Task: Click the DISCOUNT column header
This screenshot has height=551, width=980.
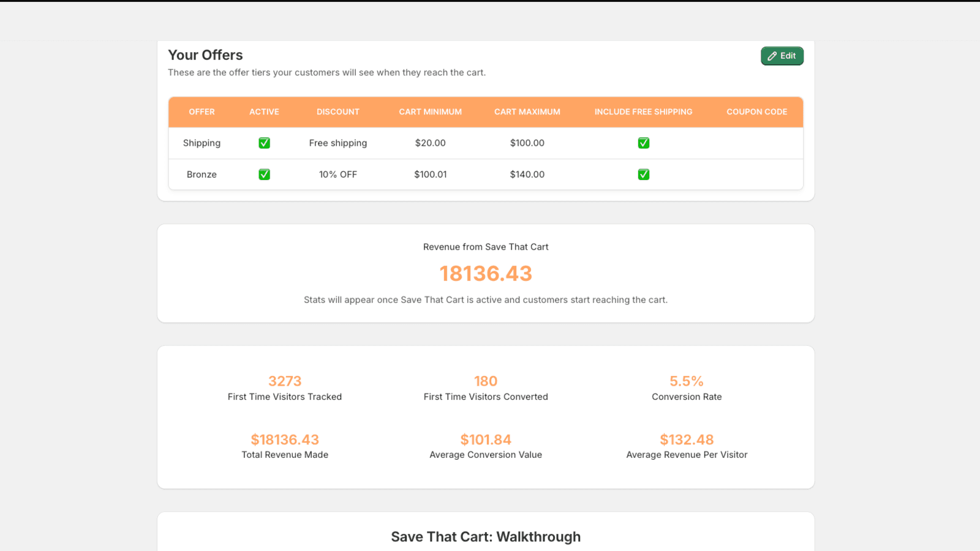Action: point(338,112)
